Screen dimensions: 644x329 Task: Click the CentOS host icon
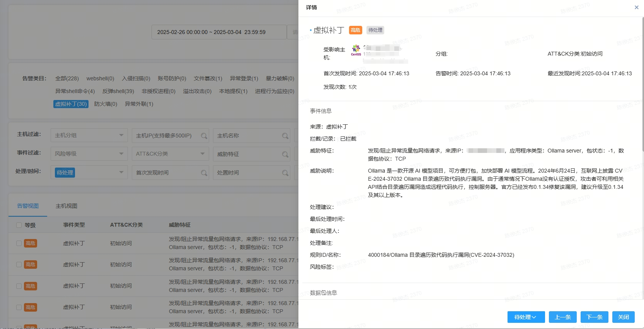(x=356, y=50)
